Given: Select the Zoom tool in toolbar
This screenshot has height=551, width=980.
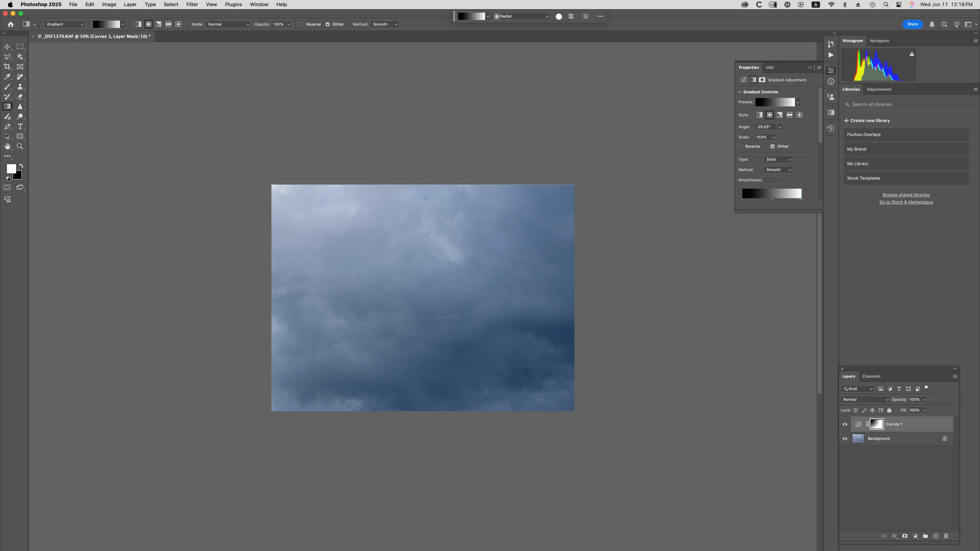Looking at the screenshot, I should [20, 146].
